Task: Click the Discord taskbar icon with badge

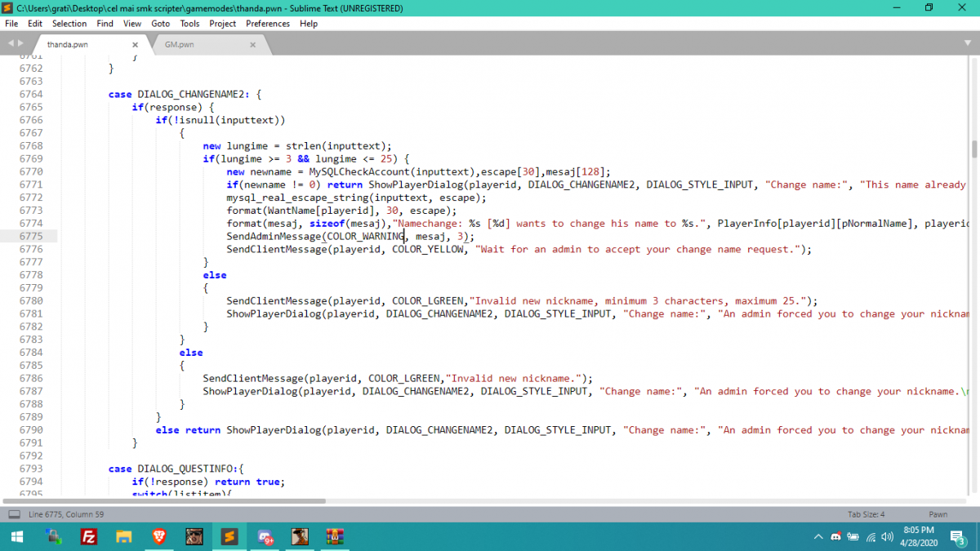Action: tap(265, 536)
